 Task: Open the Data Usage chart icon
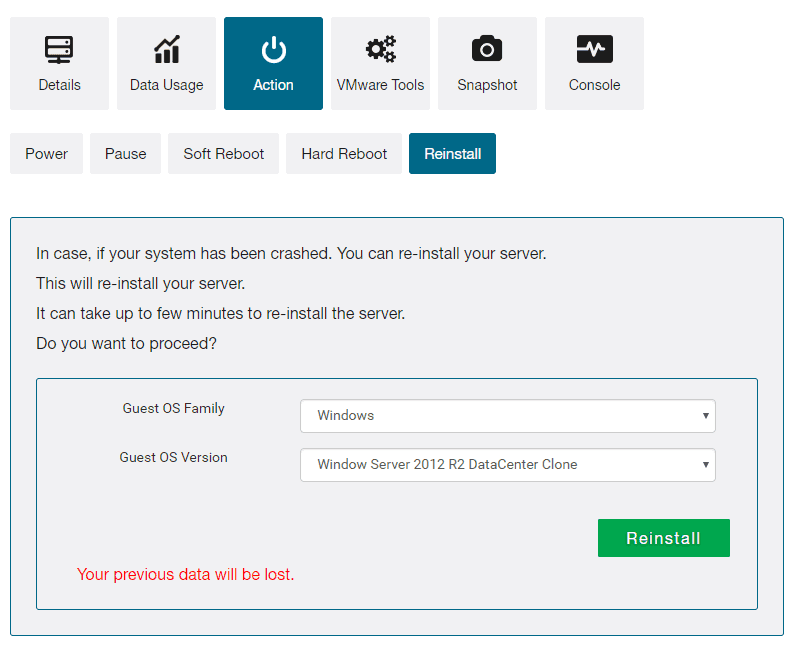[167, 49]
